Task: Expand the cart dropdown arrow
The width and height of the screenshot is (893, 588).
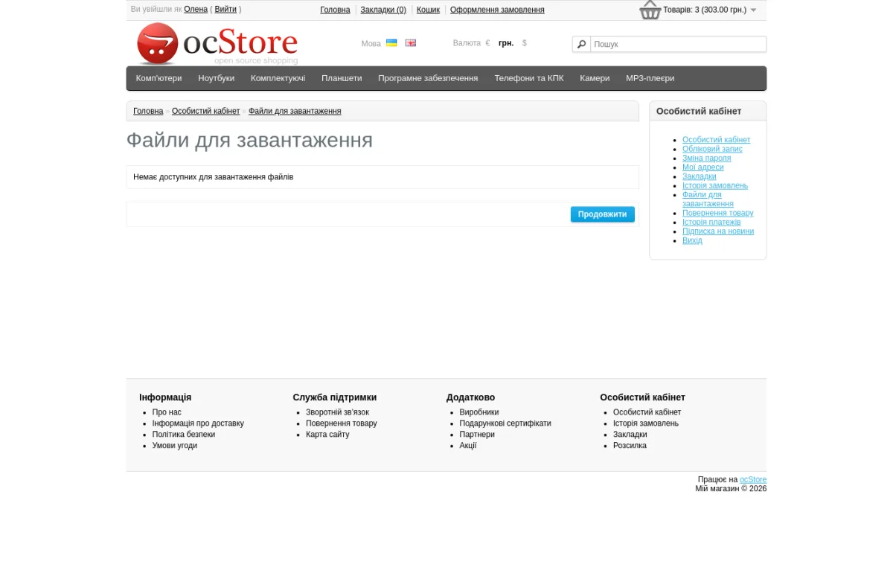Action: point(753,10)
